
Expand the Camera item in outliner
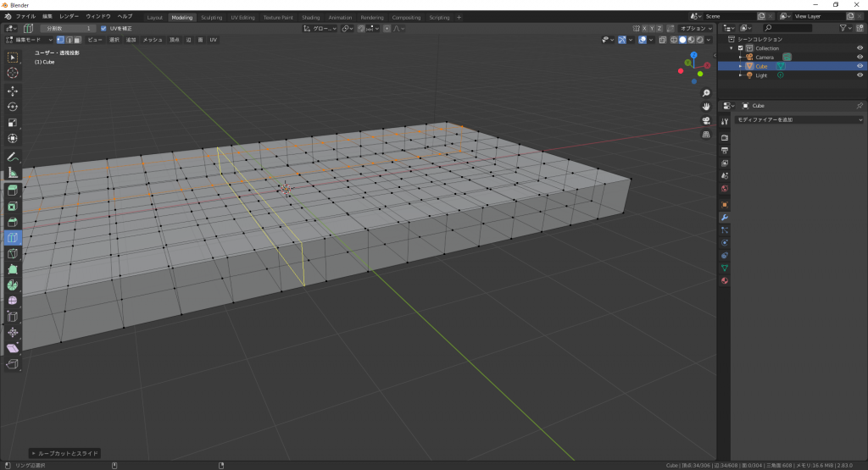tap(741, 57)
